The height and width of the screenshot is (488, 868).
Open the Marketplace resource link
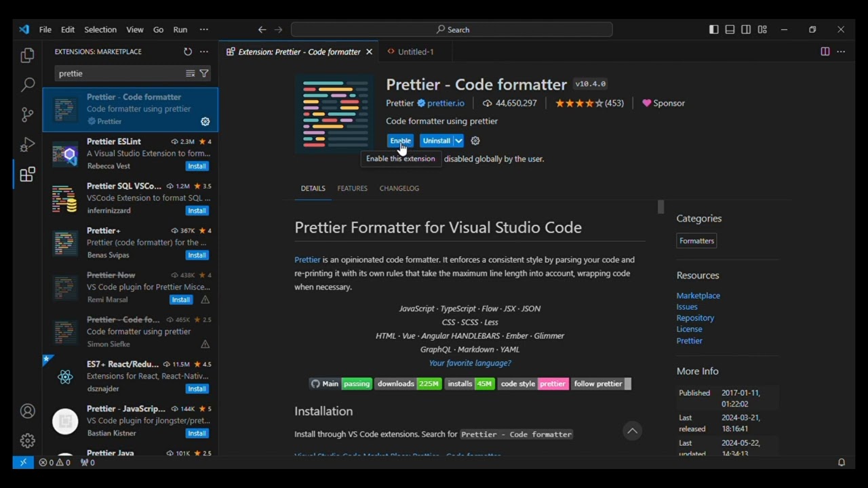point(698,296)
